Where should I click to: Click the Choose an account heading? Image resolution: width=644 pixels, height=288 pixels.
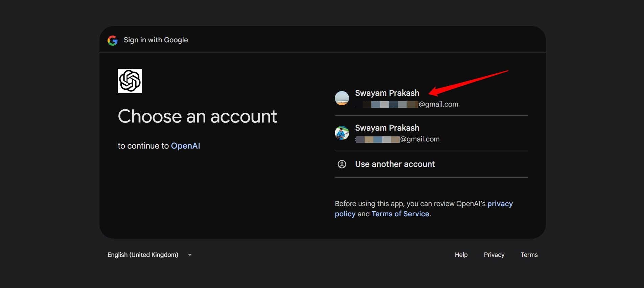pyautogui.click(x=197, y=116)
